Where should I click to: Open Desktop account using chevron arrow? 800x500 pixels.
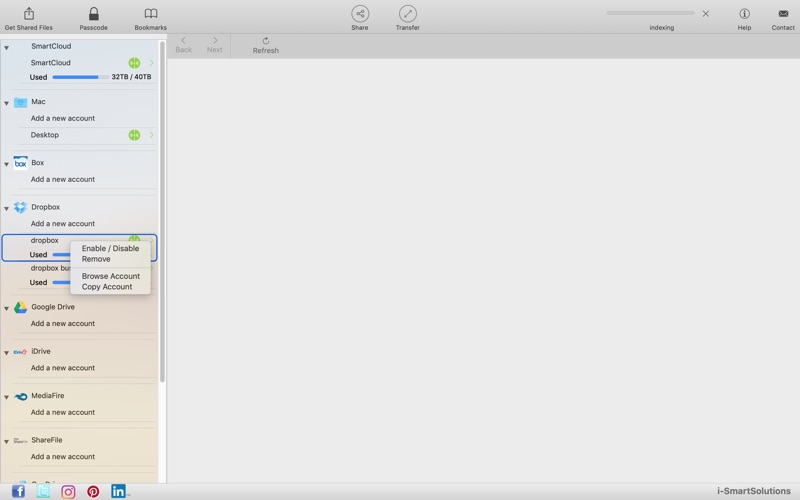click(x=152, y=135)
